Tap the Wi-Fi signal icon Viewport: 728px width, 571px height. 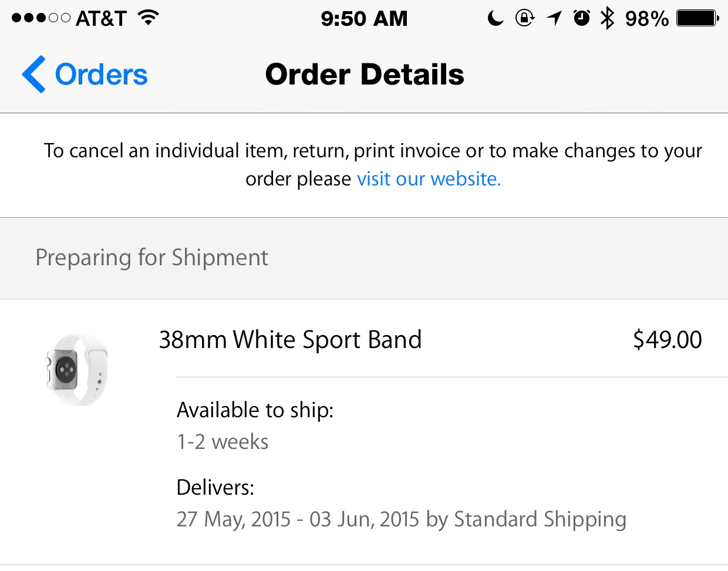[x=149, y=18]
